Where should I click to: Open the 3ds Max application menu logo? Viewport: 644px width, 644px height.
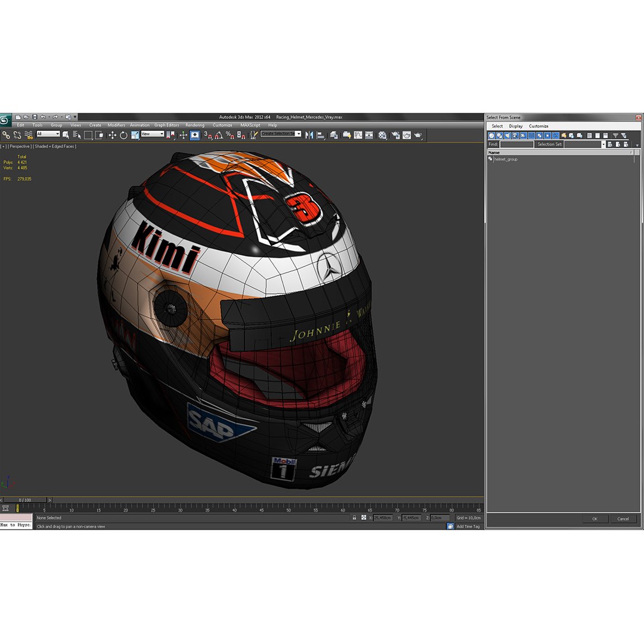[5, 120]
